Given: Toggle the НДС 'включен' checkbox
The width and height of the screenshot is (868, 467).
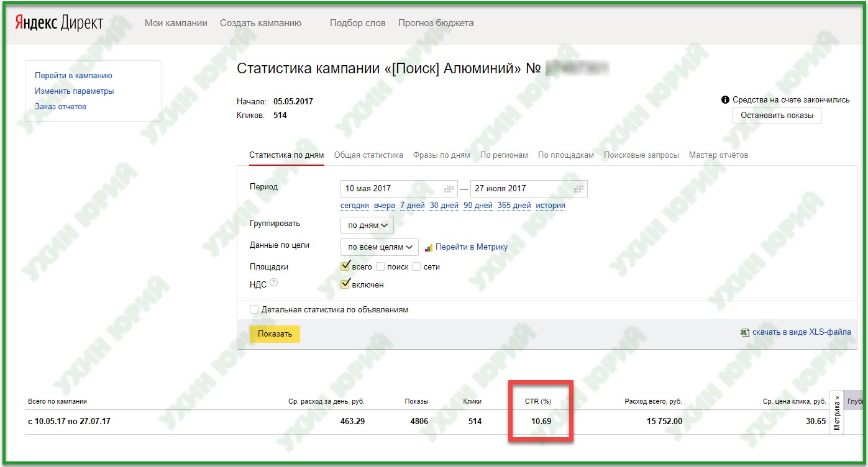Looking at the screenshot, I should click(x=345, y=284).
